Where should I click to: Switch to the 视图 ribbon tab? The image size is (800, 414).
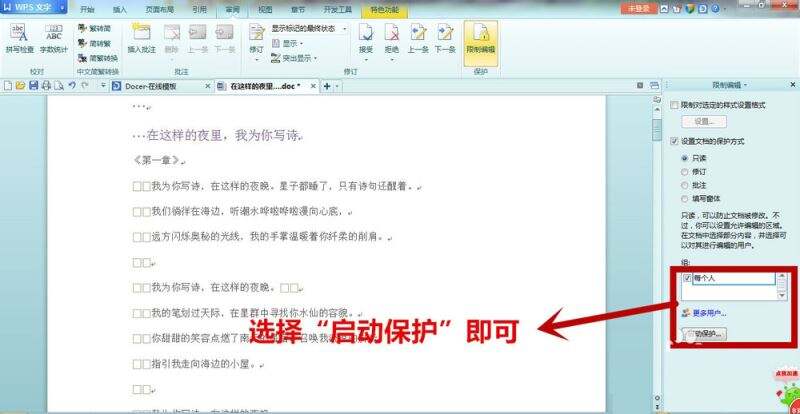pos(265,10)
